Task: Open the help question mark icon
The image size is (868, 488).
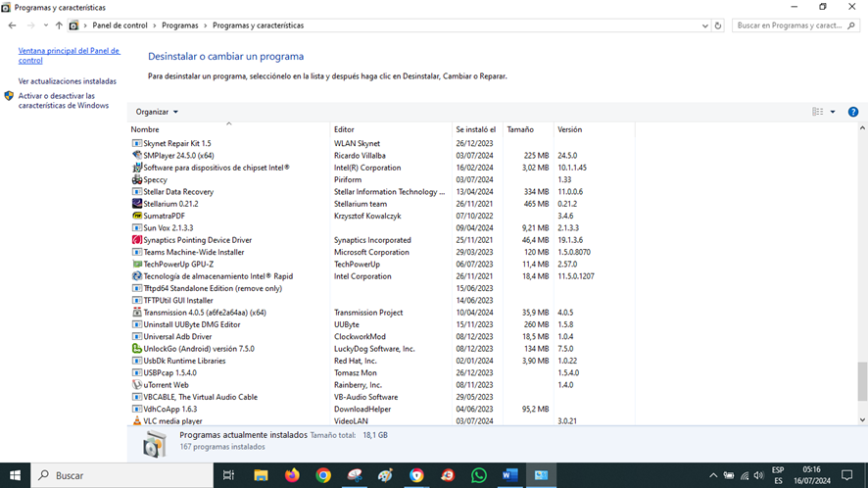Action: (853, 112)
